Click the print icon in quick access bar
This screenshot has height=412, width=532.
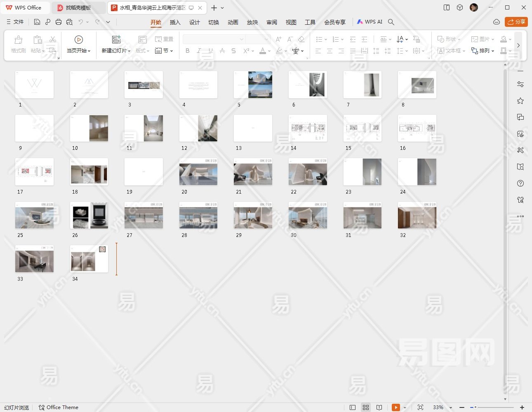59,22
